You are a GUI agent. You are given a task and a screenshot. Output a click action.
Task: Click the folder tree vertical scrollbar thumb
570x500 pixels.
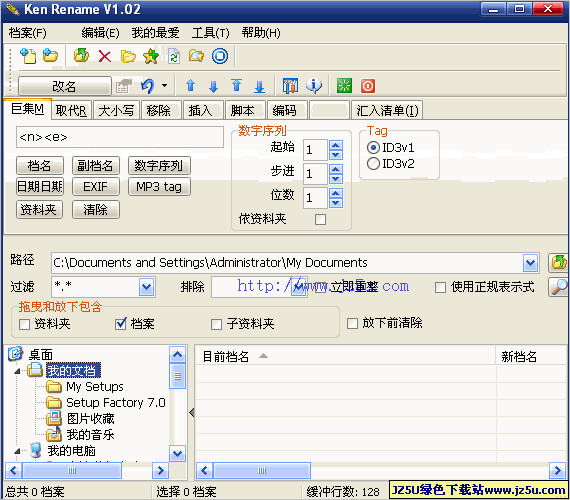tap(177, 376)
